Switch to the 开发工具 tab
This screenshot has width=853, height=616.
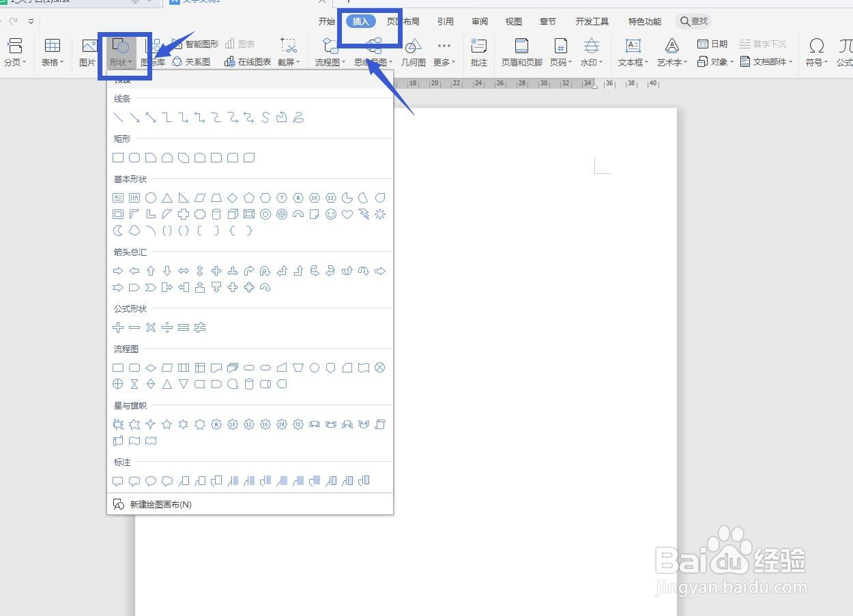(592, 21)
